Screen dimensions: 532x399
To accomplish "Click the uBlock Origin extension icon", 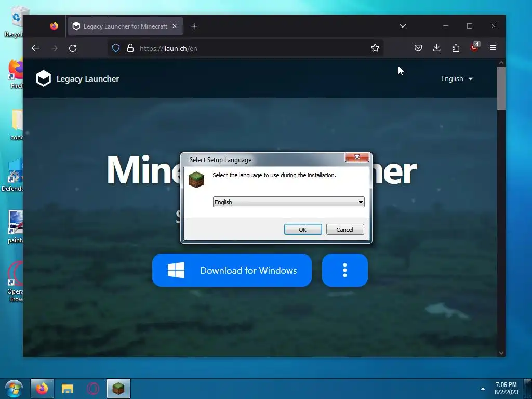I will tap(475, 47).
